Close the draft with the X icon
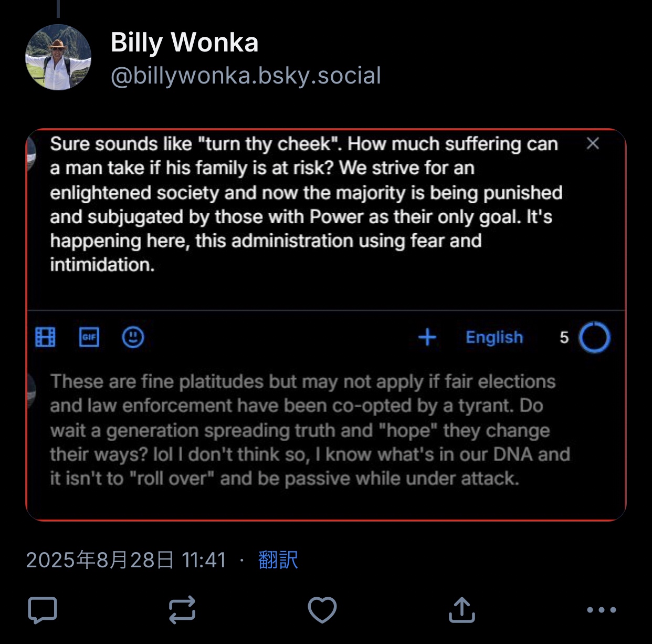 click(x=593, y=143)
